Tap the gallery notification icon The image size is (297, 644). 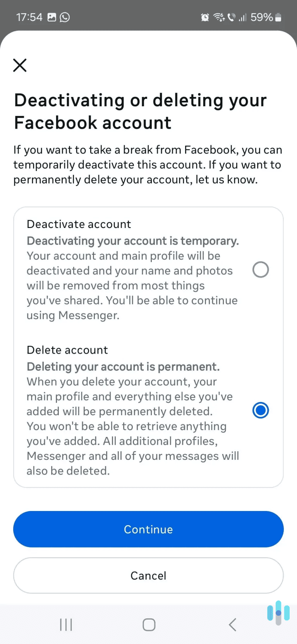pos(52,17)
